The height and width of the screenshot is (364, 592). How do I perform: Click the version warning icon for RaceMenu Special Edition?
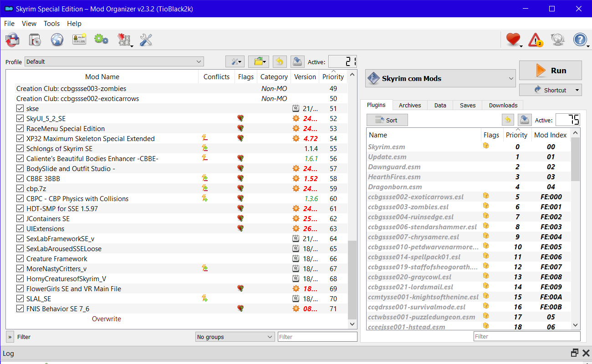click(x=296, y=128)
